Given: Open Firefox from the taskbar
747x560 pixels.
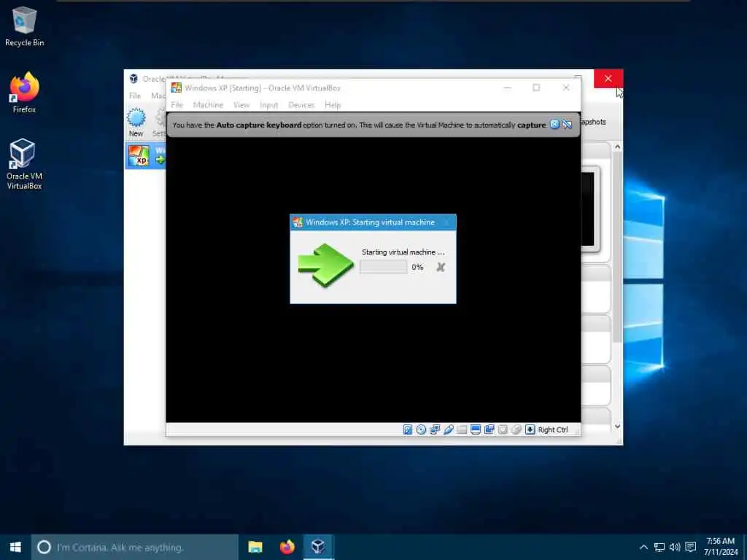Looking at the screenshot, I should click(x=287, y=547).
